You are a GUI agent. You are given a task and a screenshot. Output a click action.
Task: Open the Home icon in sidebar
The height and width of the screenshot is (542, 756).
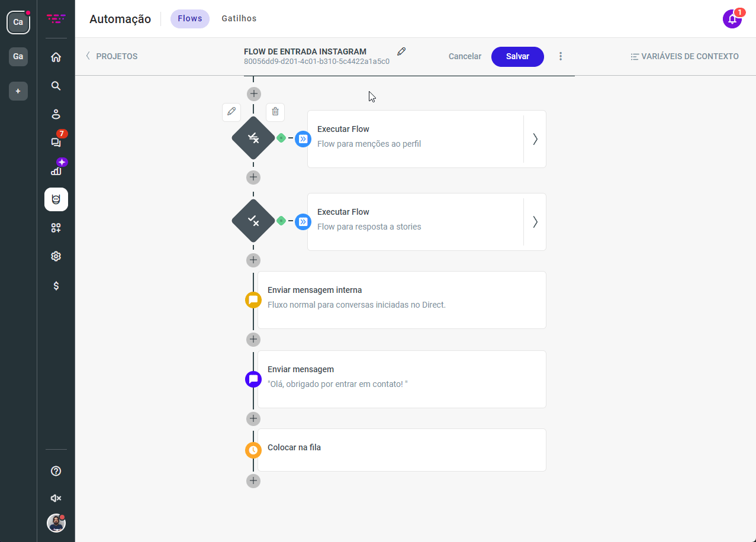coord(56,57)
